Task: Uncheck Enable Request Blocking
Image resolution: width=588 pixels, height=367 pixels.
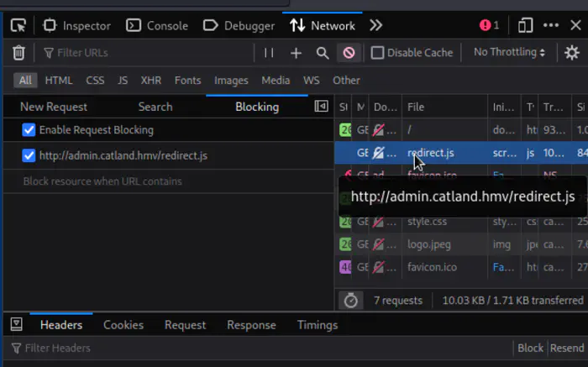Action: tap(29, 130)
